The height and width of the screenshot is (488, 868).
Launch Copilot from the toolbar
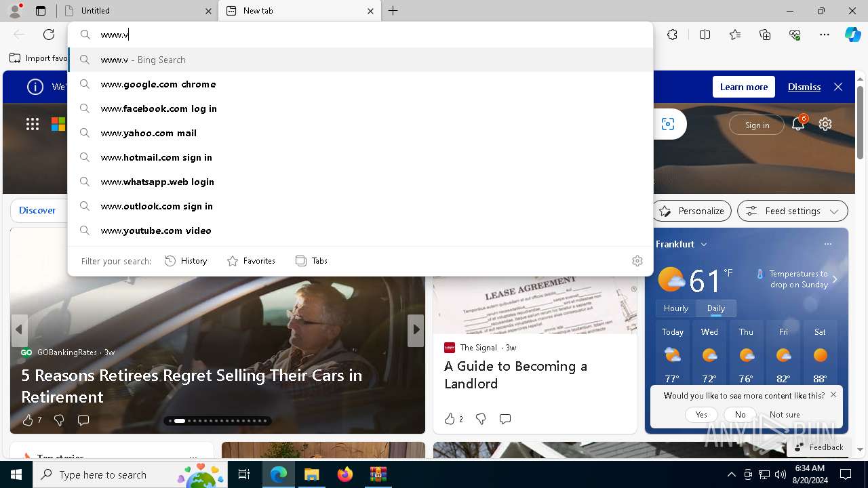[852, 35]
